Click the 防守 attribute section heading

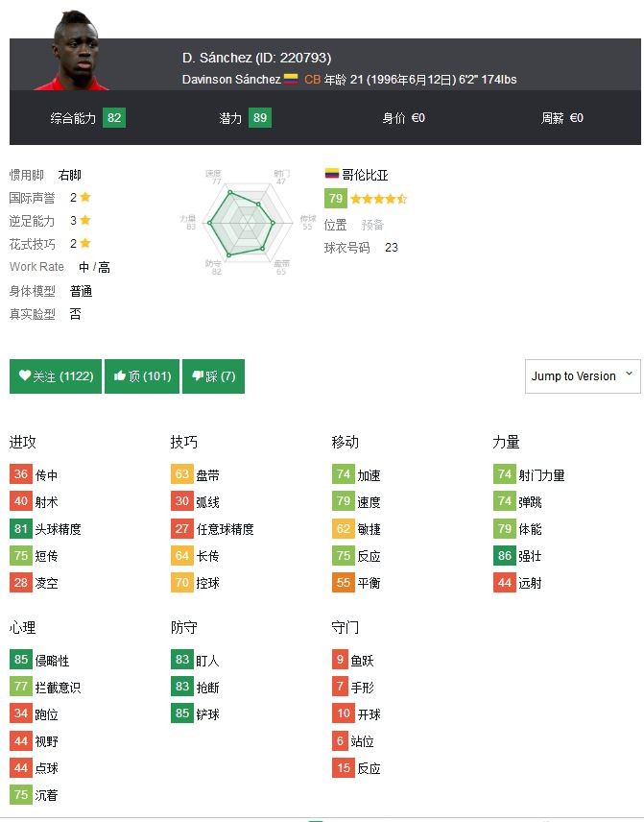tap(184, 627)
